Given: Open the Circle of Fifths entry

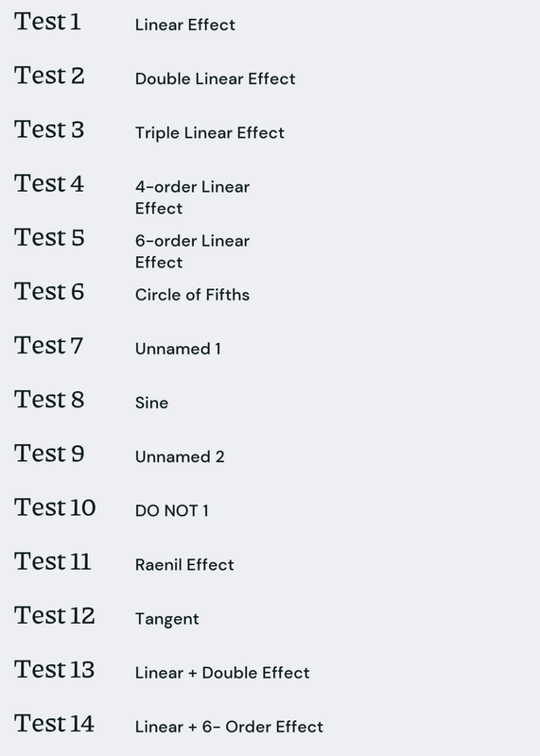Looking at the screenshot, I should point(193,295).
